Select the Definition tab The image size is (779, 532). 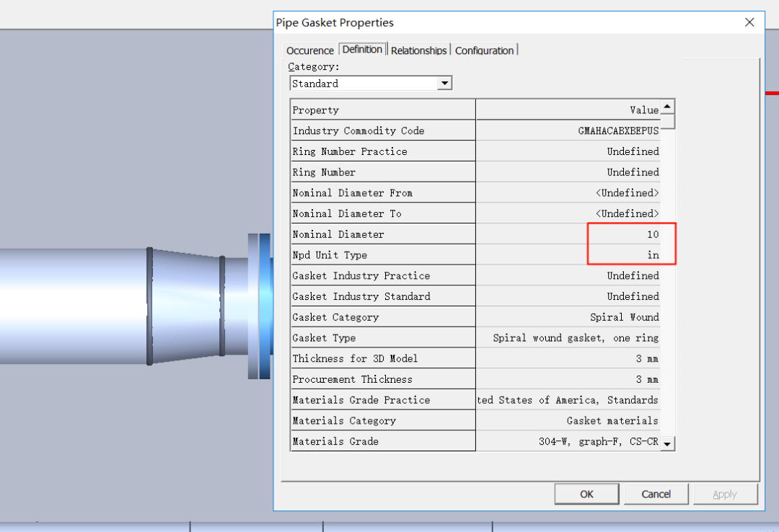click(362, 49)
